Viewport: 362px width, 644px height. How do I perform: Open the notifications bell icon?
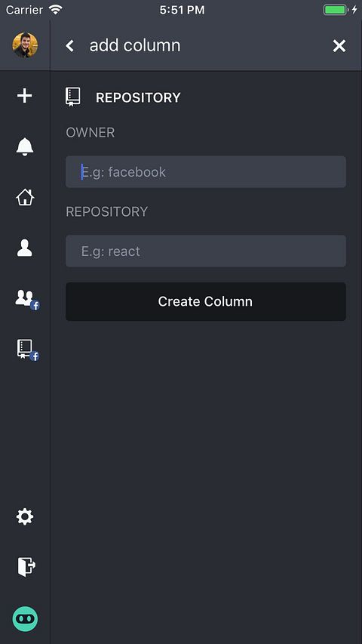tap(25, 146)
